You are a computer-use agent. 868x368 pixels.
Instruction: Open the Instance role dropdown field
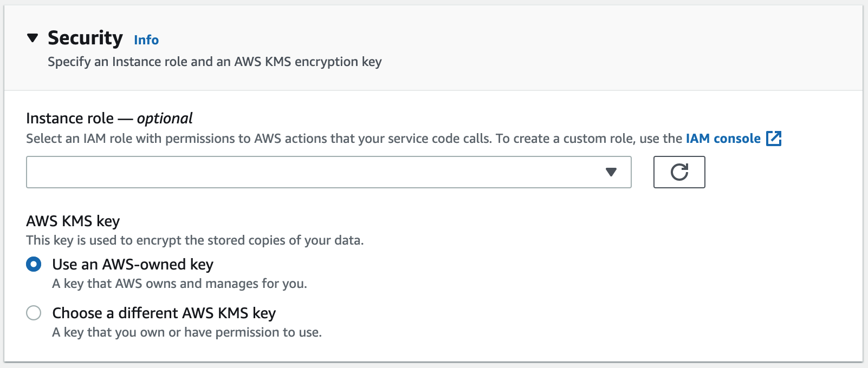tap(329, 172)
